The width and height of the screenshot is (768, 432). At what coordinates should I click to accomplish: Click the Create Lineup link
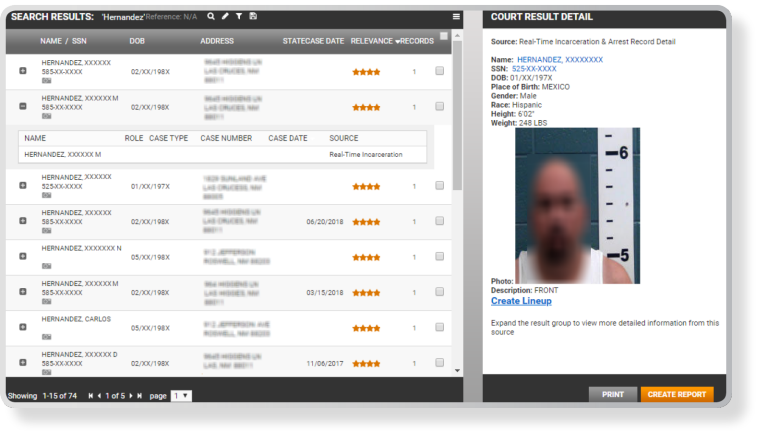(521, 301)
